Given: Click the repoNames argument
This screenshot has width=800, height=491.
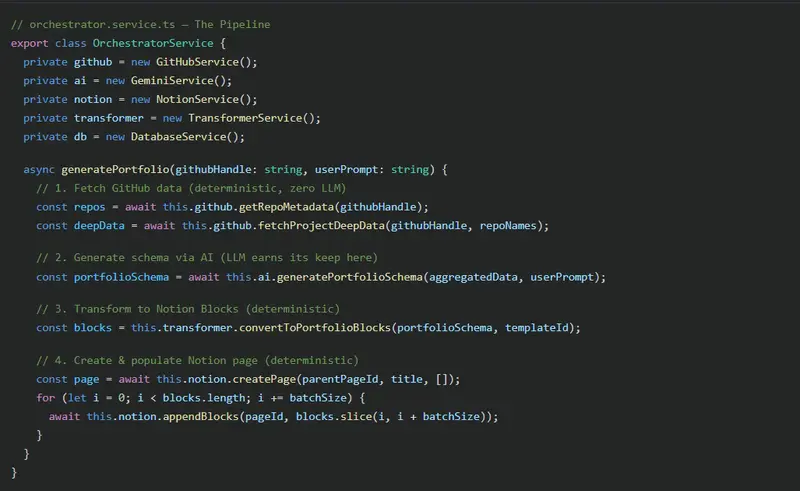Looking at the screenshot, I should (508, 226).
